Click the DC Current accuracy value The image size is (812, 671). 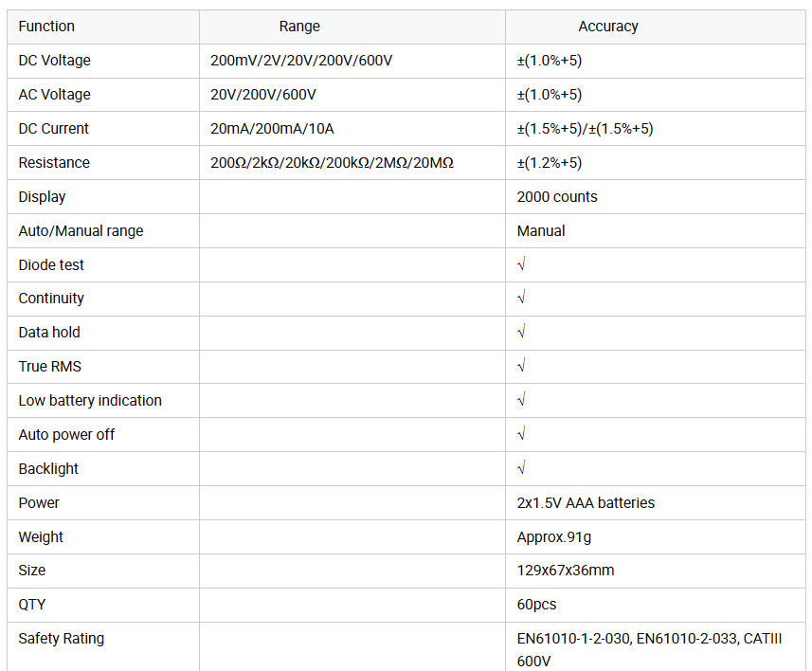point(585,129)
